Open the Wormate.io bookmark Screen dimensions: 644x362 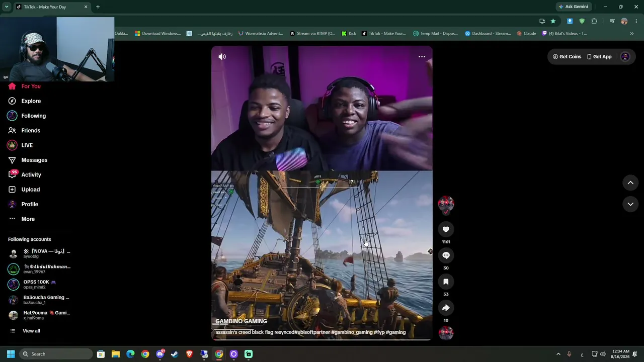pos(261,34)
